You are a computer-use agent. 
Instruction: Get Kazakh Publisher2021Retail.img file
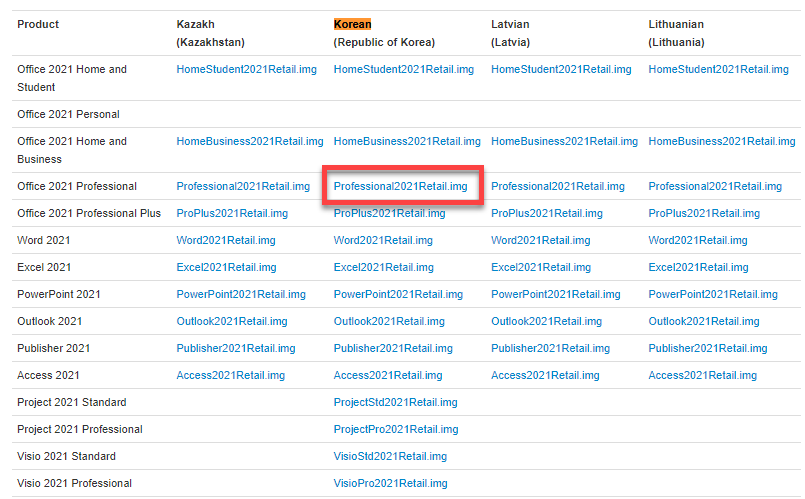236,348
